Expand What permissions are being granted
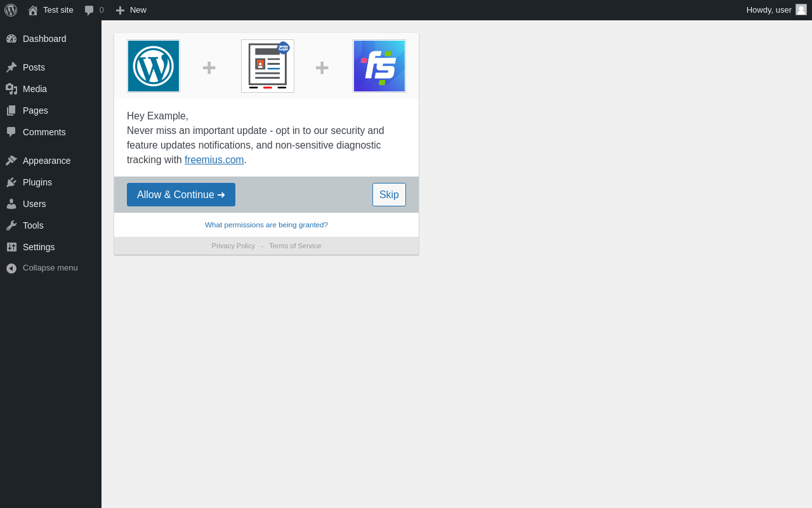 coord(266,225)
